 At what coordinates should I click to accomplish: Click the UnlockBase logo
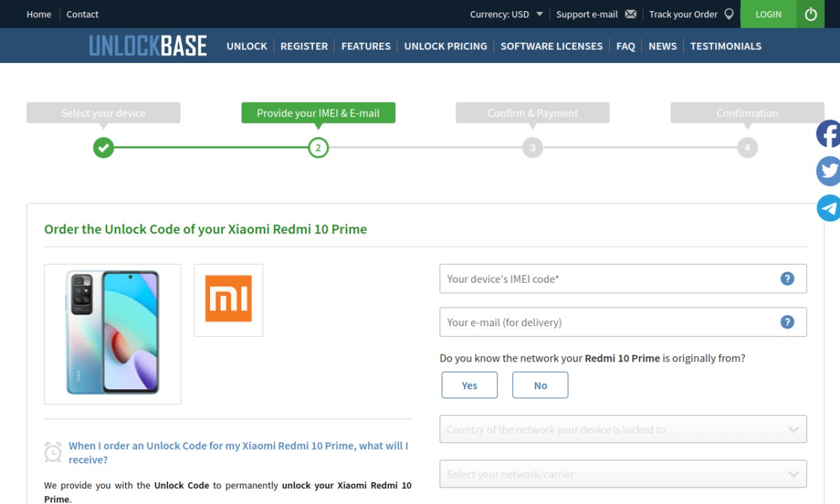click(x=148, y=46)
